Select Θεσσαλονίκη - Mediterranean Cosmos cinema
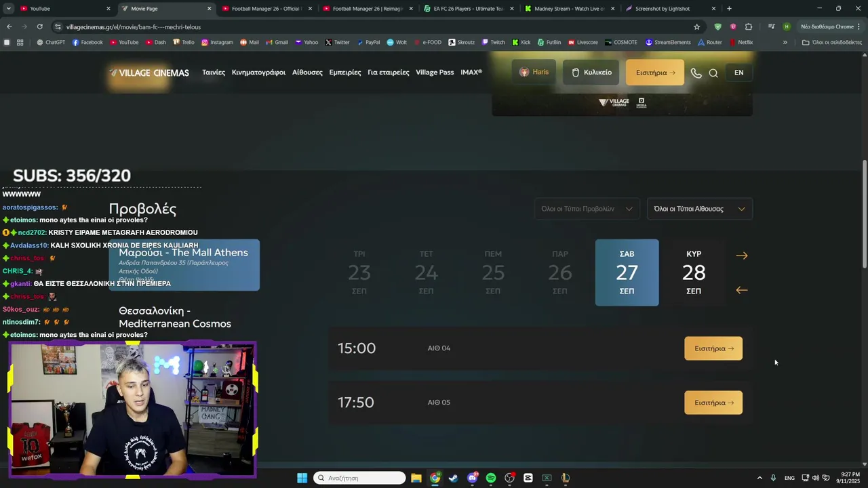 [x=175, y=317]
